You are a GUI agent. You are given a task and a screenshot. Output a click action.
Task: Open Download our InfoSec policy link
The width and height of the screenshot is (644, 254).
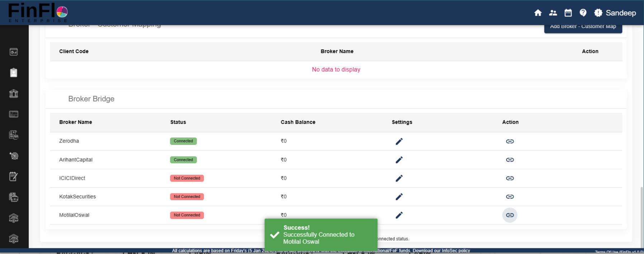[x=441, y=251]
